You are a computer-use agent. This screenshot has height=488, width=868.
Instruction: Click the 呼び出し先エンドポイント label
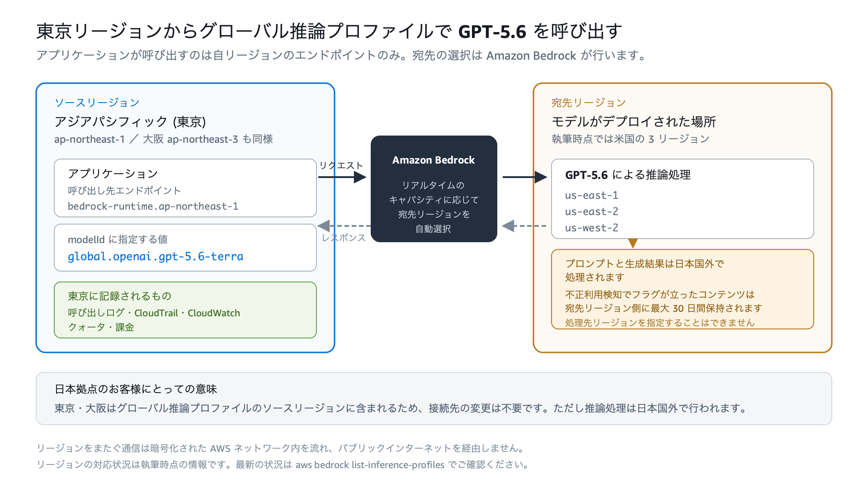[x=124, y=191]
